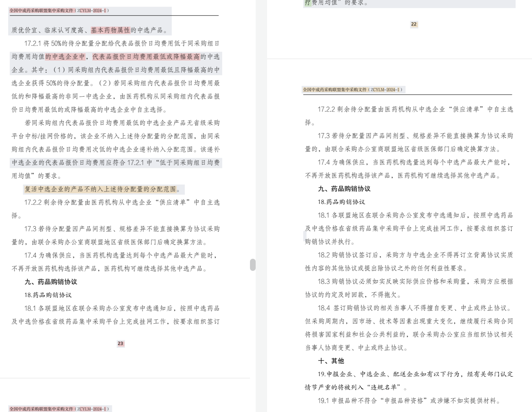Click clause 18.4 签订购销协议的相关当事人 line
The image size is (532, 412).
[x=414, y=308]
